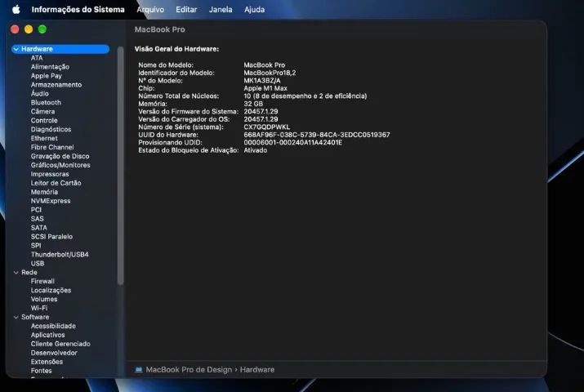The width and height of the screenshot is (584, 392).
Task: Select SCSI Paralelo in the sidebar
Action: pos(51,237)
